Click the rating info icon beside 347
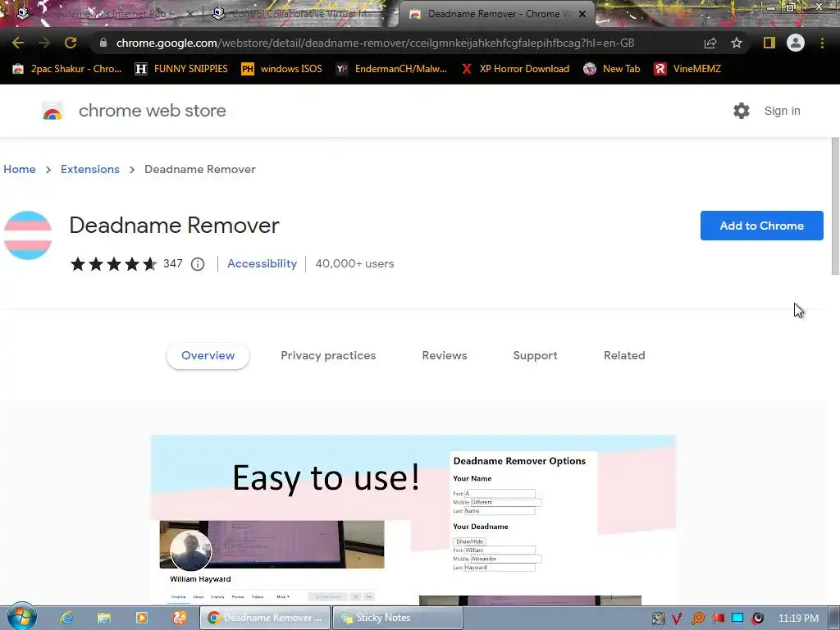840x630 pixels. (198, 264)
